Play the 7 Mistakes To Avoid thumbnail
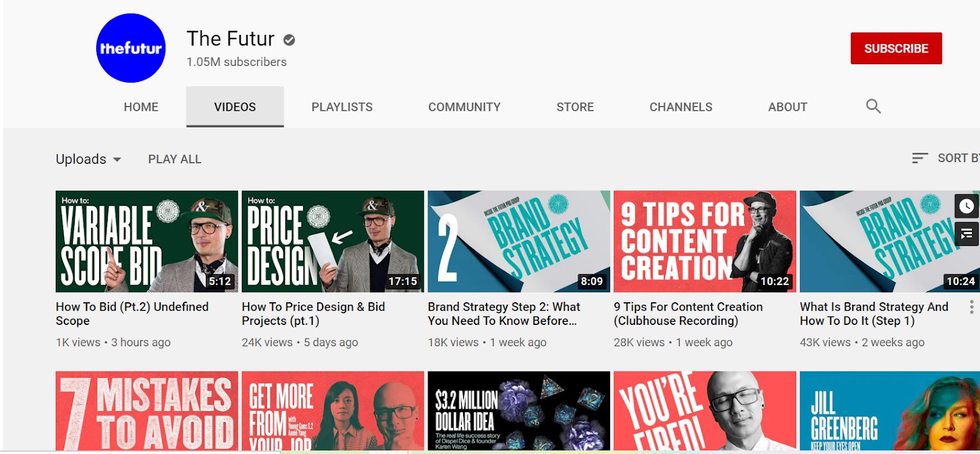980x454 pixels. pos(147,411)
